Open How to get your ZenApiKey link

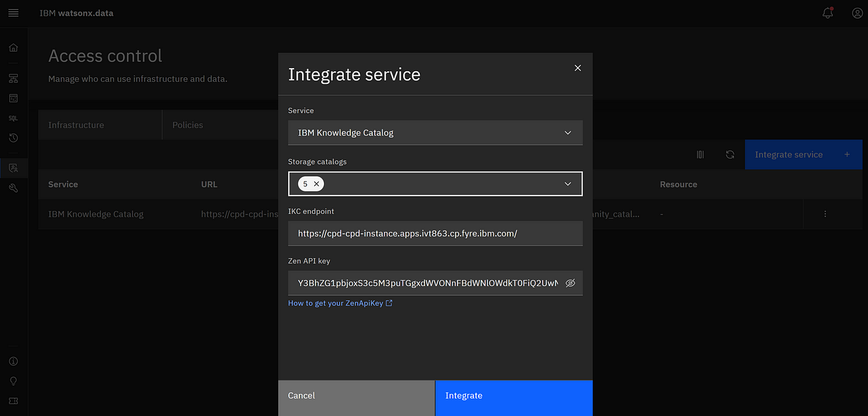(x=340, y=303)
